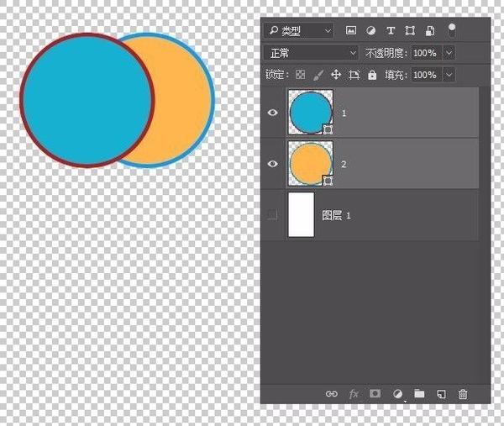Image resolution: width=504 pixels, height=426 pixels.
Task: Open the 类型 filter type dropdown
Action: point(299,30)
